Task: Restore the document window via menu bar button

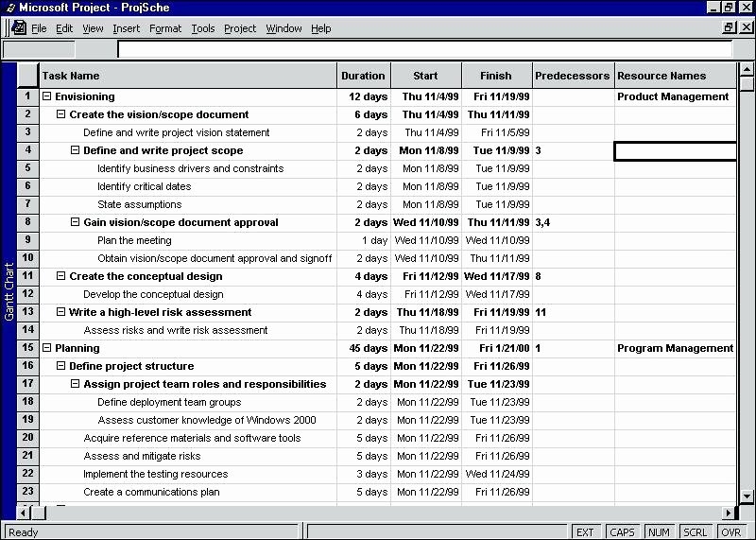Action: (729, 28)
